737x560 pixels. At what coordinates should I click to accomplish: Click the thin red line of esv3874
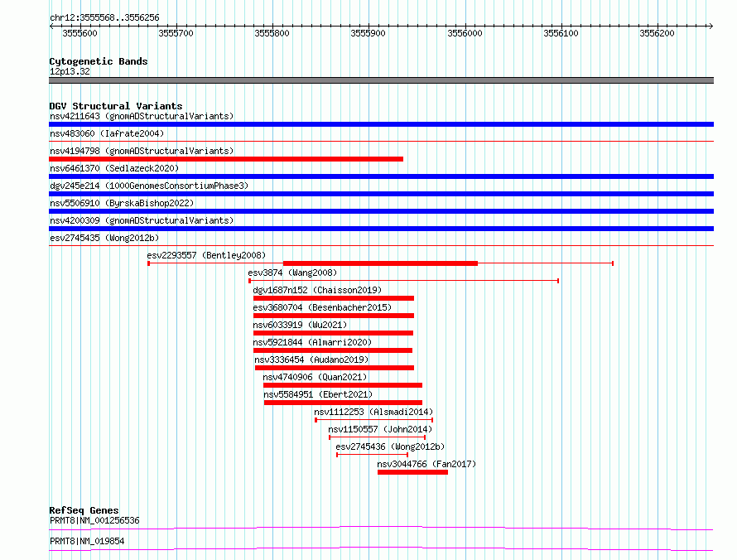[404, 281]
